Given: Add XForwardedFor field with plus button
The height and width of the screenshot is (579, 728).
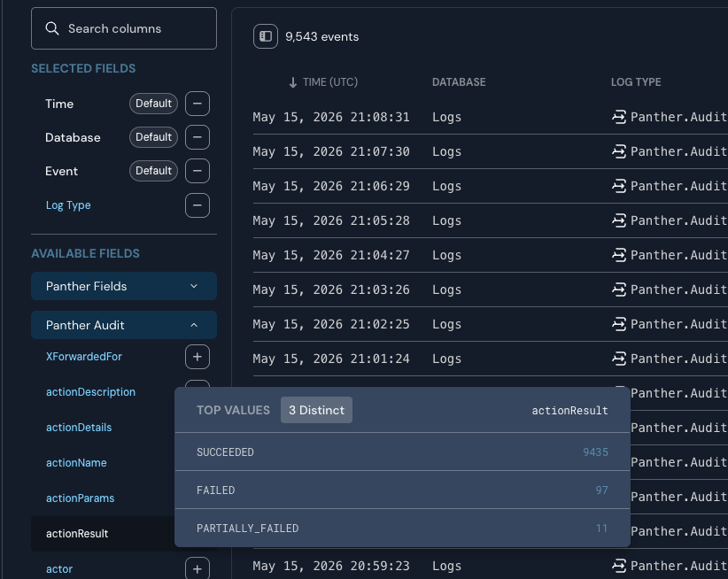Looking at the screenshot, I should (x=197, y=357).
